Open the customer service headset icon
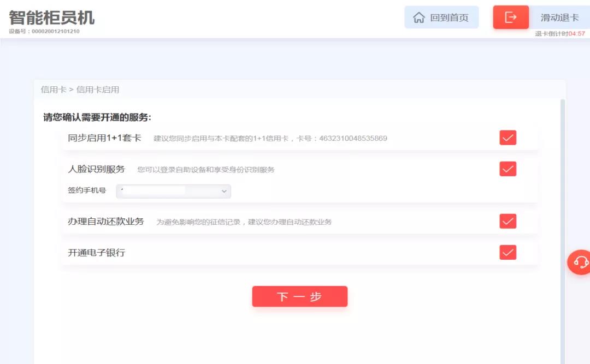Screen dimensions: 590x364 [580, 262]
